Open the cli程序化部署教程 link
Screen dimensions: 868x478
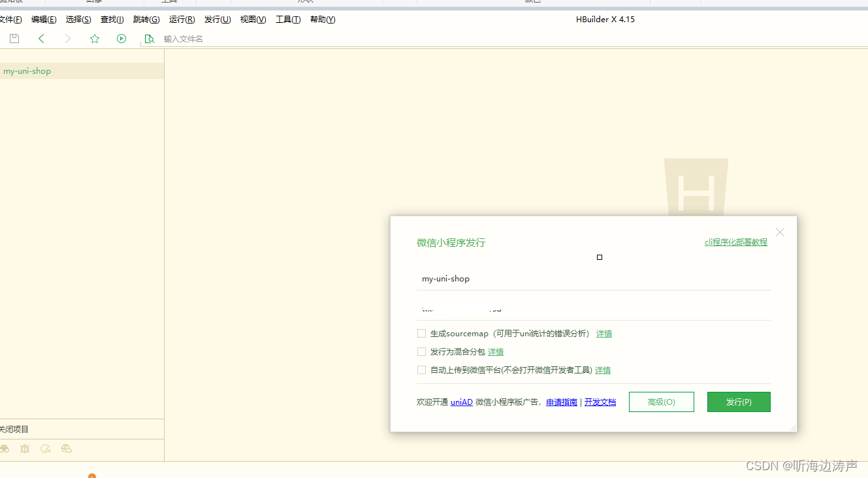[735, 242]
